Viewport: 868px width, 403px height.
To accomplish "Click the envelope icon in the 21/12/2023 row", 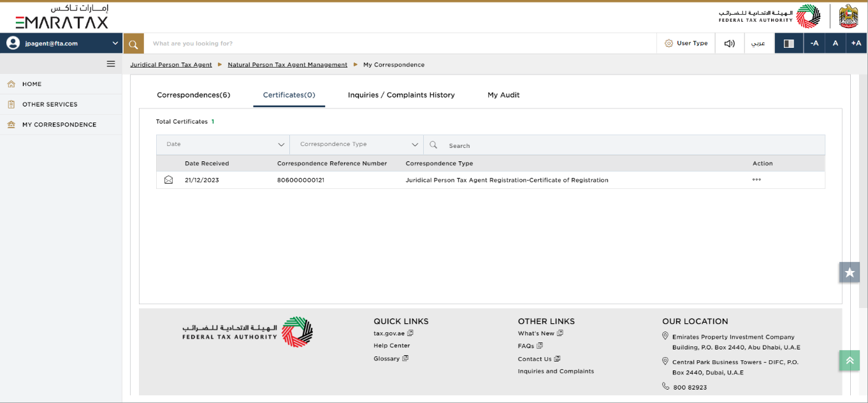I will tap(168, 180).
